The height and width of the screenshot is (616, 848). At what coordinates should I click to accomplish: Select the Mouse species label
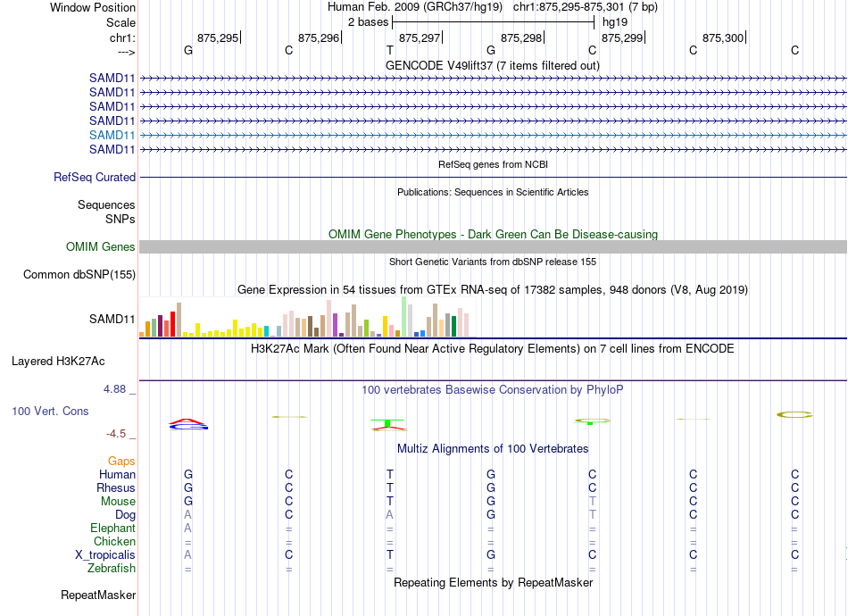pyautogui.click(x=118, y=502)
